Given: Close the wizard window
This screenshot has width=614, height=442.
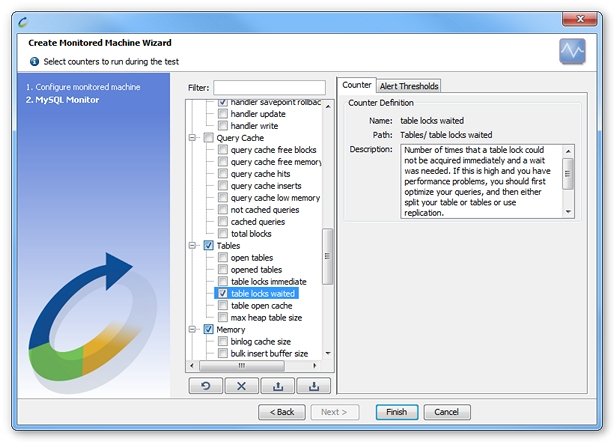Looking at the screenshot, I should click(580, 19).
